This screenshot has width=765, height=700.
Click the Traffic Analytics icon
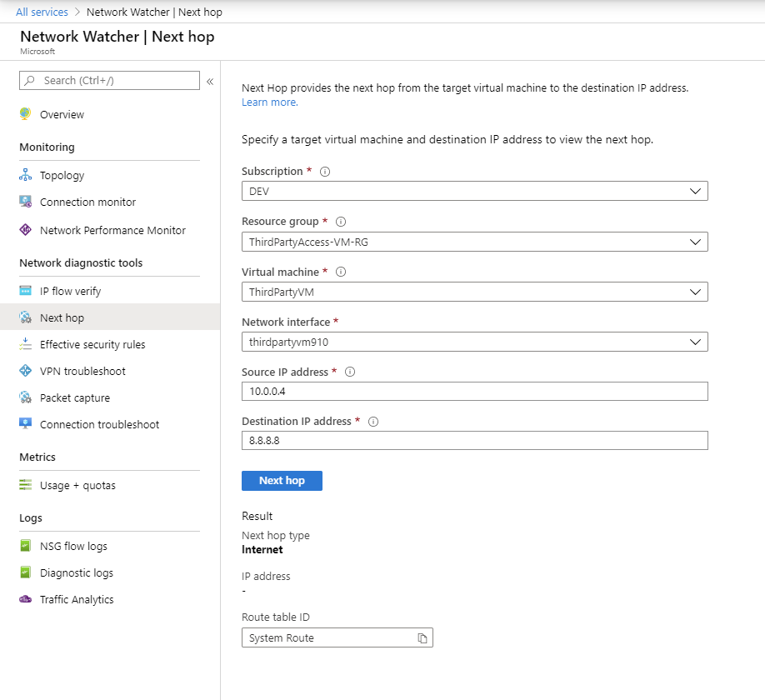pyautogui.click(x=25, y=599)
